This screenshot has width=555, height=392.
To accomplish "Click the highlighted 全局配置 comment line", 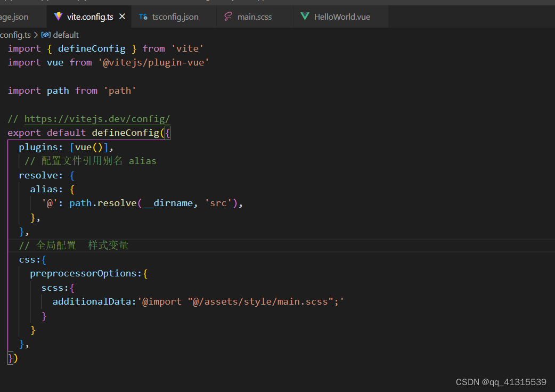I will [74, 245].
